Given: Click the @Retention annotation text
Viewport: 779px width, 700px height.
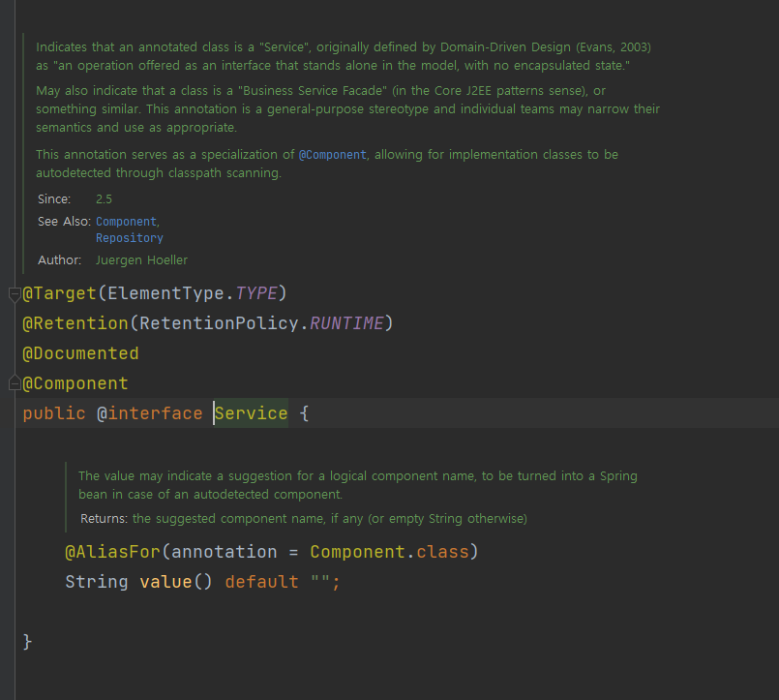Looking at the screenshot, I should 75,323.
